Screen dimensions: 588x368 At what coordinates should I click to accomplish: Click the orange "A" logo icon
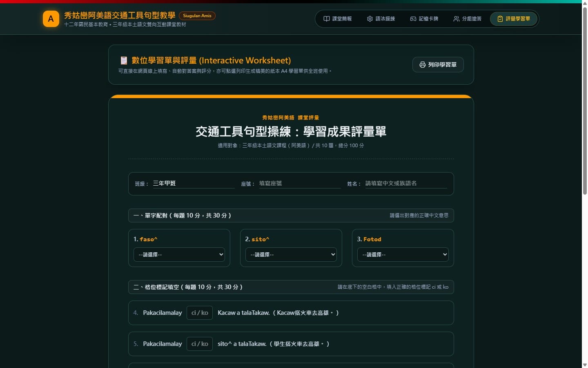pos(51,19)
